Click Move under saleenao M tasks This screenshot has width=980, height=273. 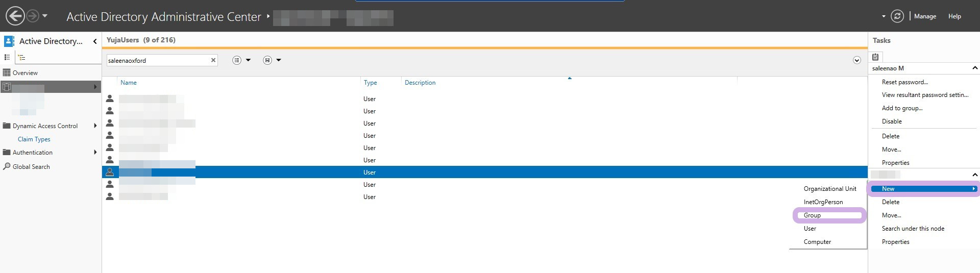891,150
